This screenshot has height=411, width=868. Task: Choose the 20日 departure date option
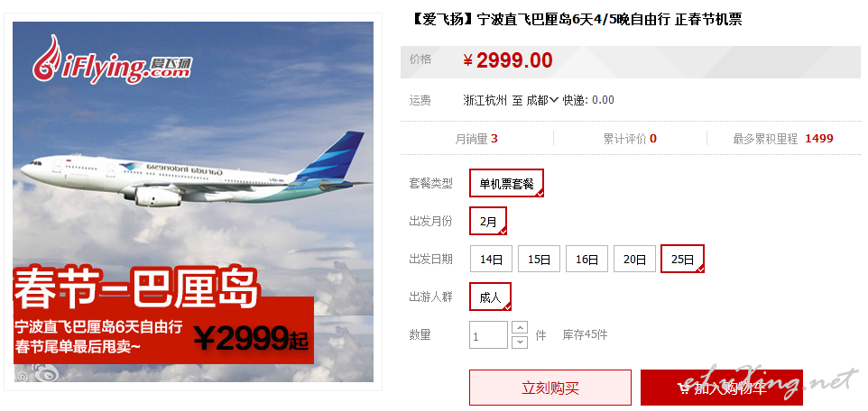coord(634,259)
